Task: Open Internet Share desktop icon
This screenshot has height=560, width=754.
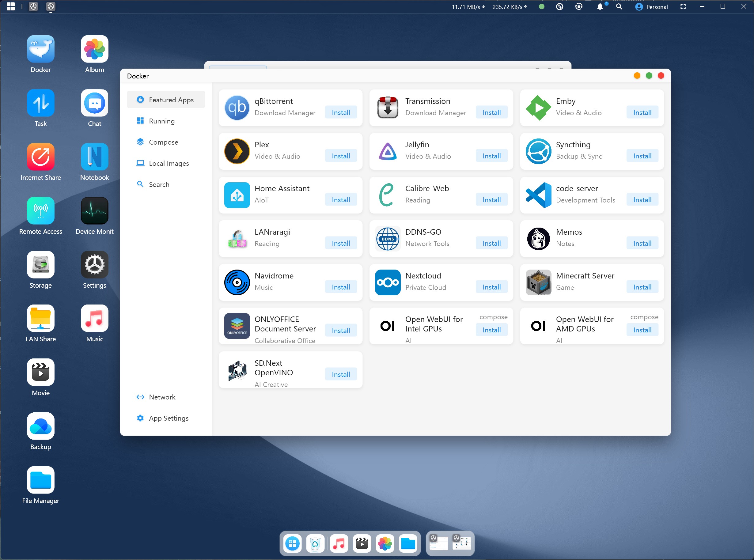Action: point(41,157)
